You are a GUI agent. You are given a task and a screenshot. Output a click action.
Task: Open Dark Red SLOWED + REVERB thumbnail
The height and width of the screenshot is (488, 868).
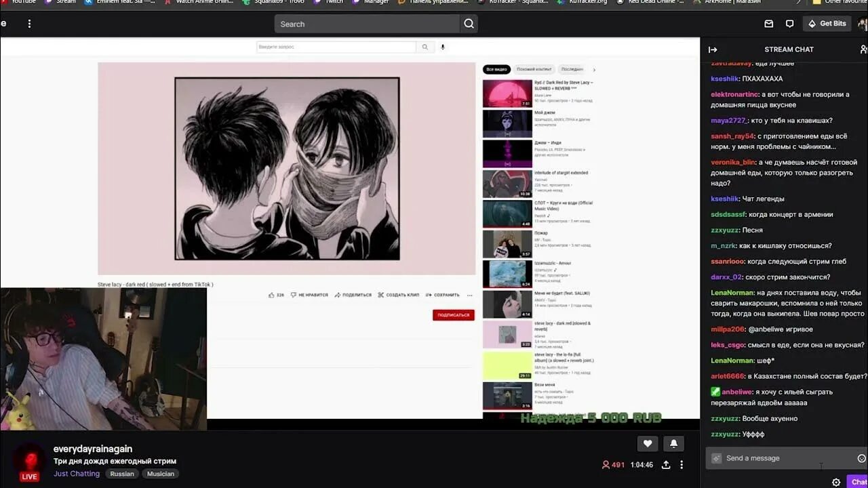[x=507, y=94]
